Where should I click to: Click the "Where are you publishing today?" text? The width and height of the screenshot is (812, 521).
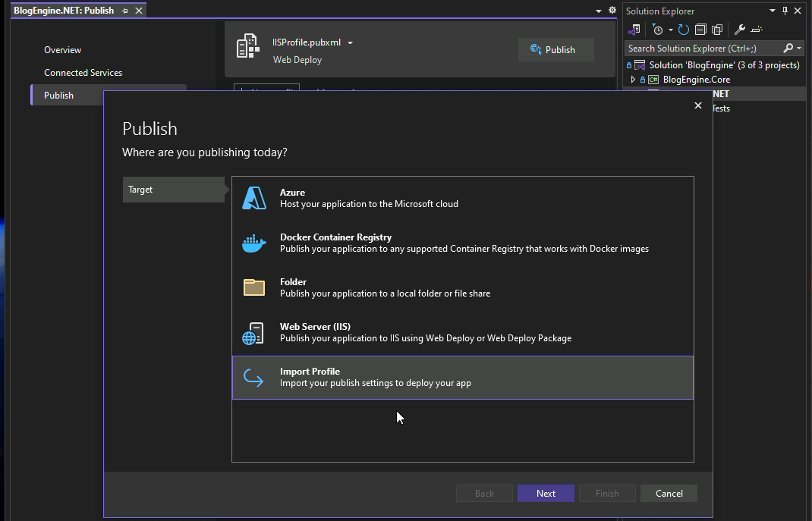(205, 152)
